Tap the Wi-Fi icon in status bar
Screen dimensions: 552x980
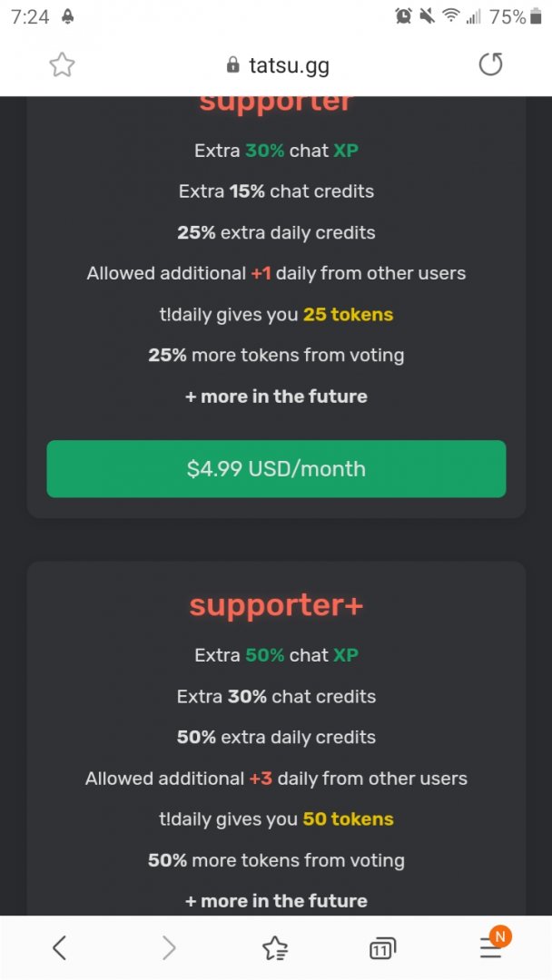[x=450, y=16]
